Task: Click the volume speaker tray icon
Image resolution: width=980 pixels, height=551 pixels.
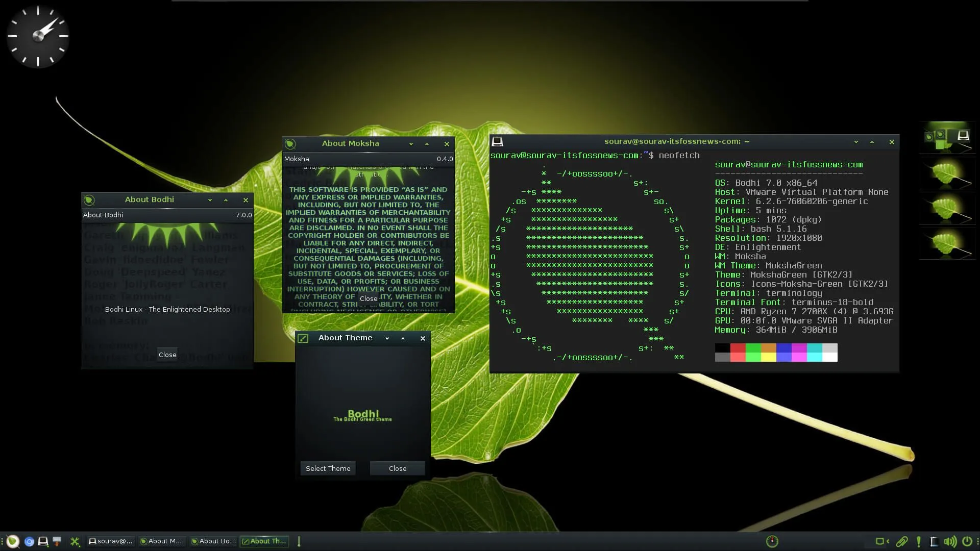Action: (950, 541)
